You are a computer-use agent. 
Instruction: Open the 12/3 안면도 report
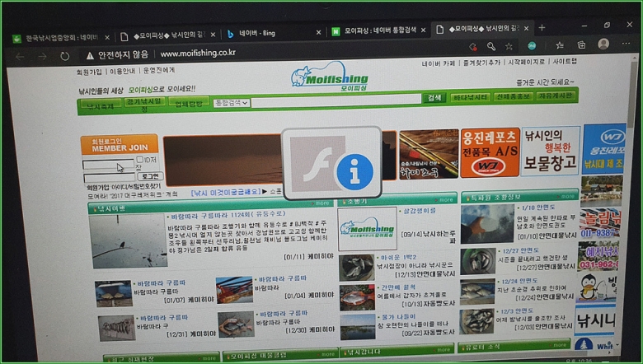(517, 310)
